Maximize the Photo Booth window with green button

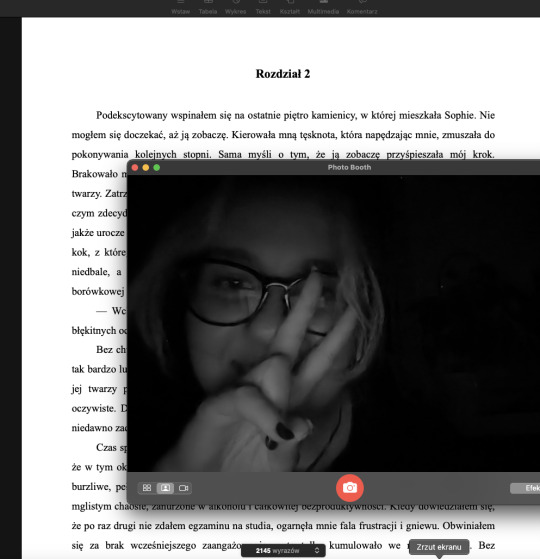coord(156,168)
